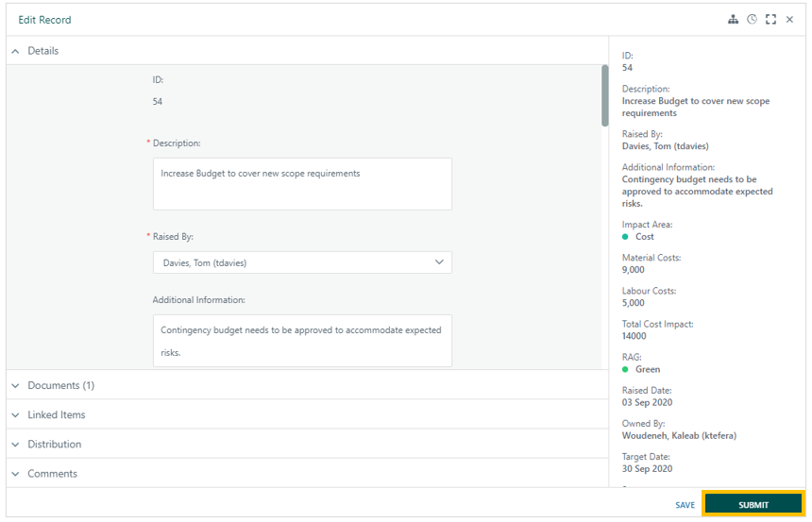Collapse the Details section

tap(307, 51)
